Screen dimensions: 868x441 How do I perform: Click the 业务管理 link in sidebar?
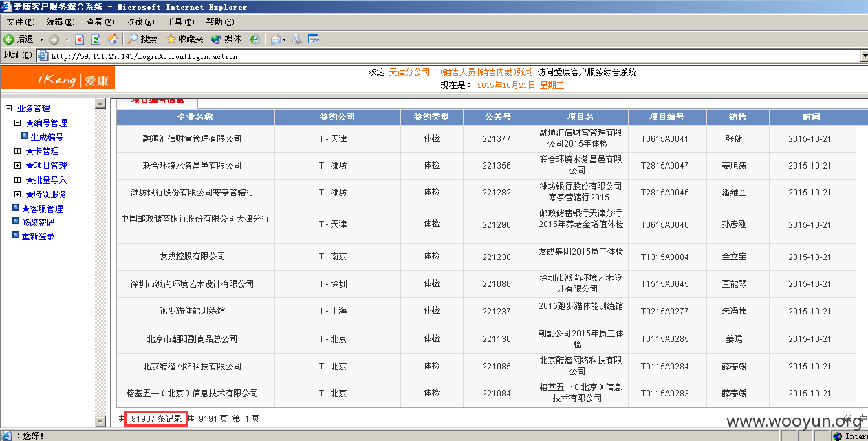(x=33, y=108)
